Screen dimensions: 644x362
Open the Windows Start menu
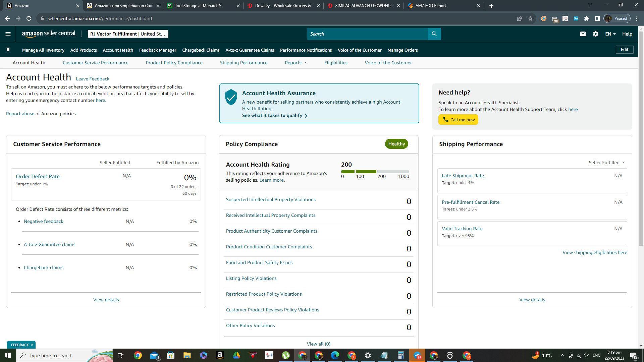(x=8, y=355)
